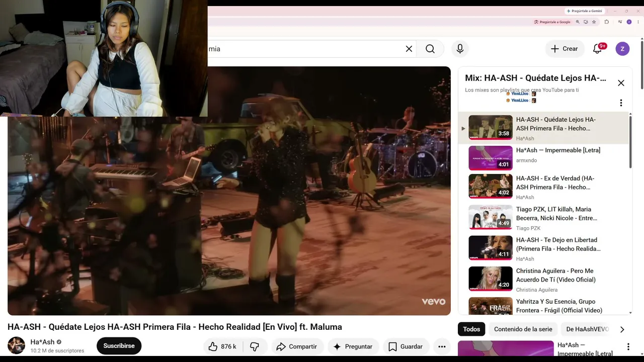Select the Todos filter chip

coord(471,329)
